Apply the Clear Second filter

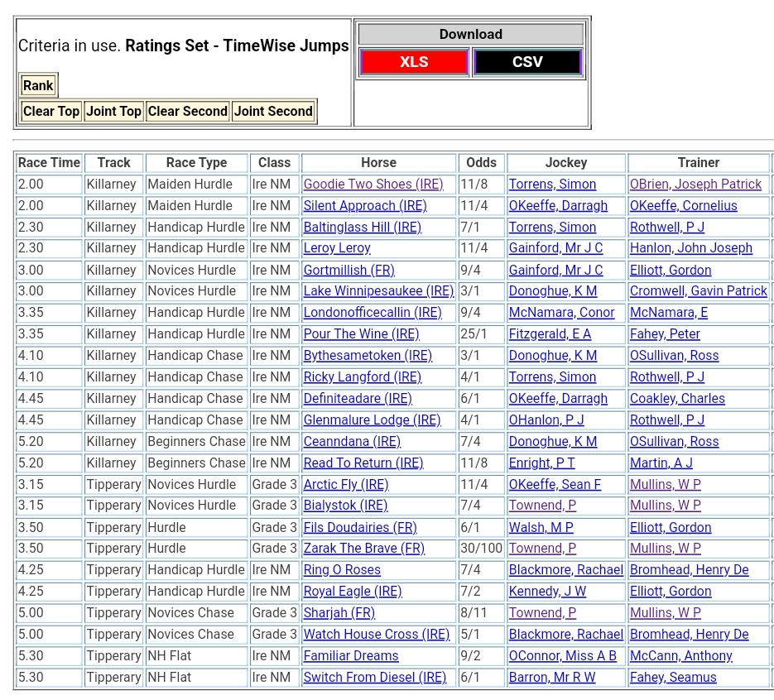187,111
